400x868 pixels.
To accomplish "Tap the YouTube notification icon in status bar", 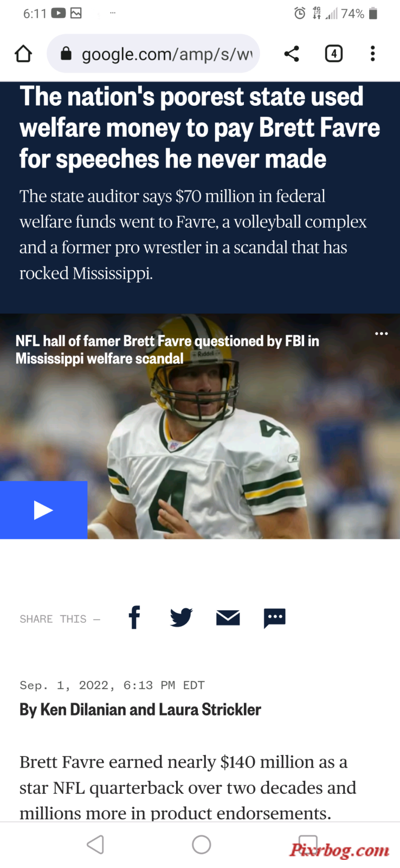I will 59,14.
